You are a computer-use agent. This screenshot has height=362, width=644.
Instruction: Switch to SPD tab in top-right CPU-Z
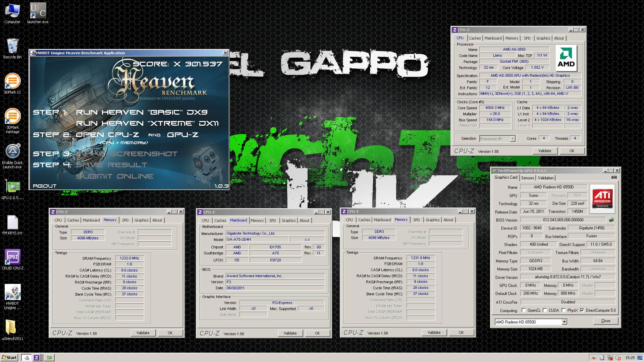coord(527,38)
